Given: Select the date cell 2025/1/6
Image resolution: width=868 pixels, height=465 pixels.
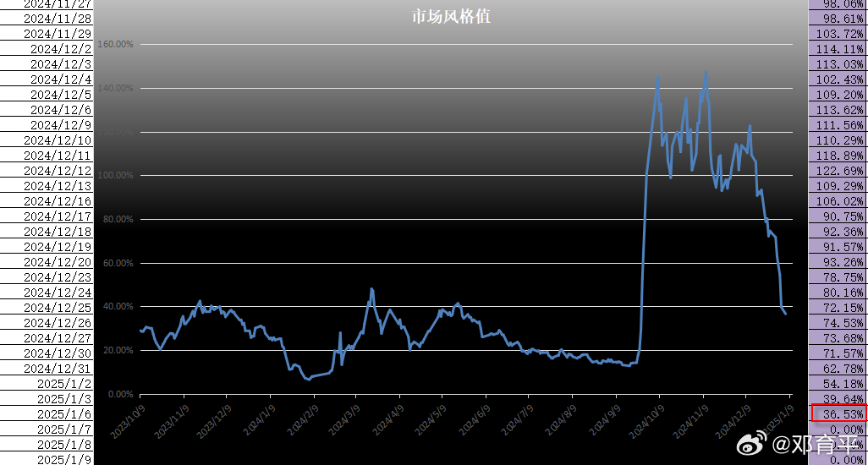Looking at the screenshot, I should click(x=58, y=413).
